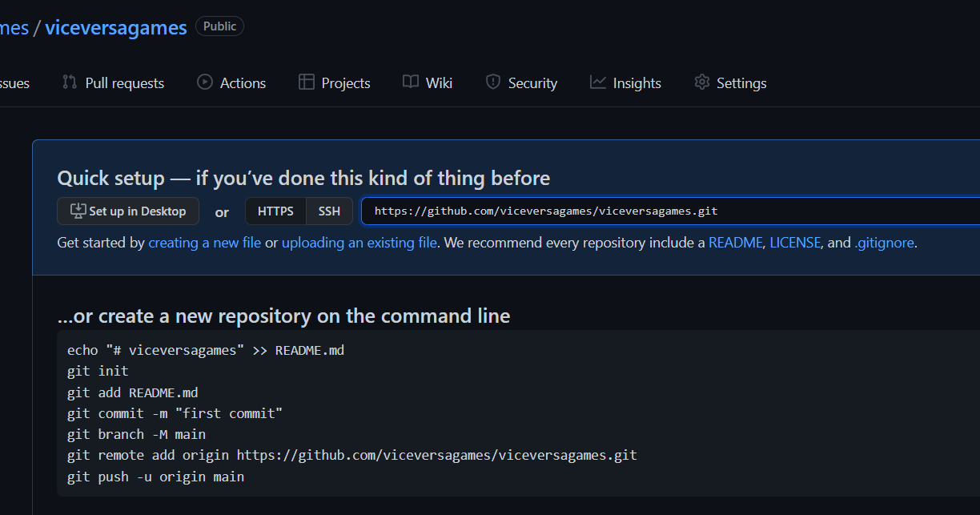Switch clone URL to HTTPS
Screen dimensions: 980x515
click(x=275, y=211)
